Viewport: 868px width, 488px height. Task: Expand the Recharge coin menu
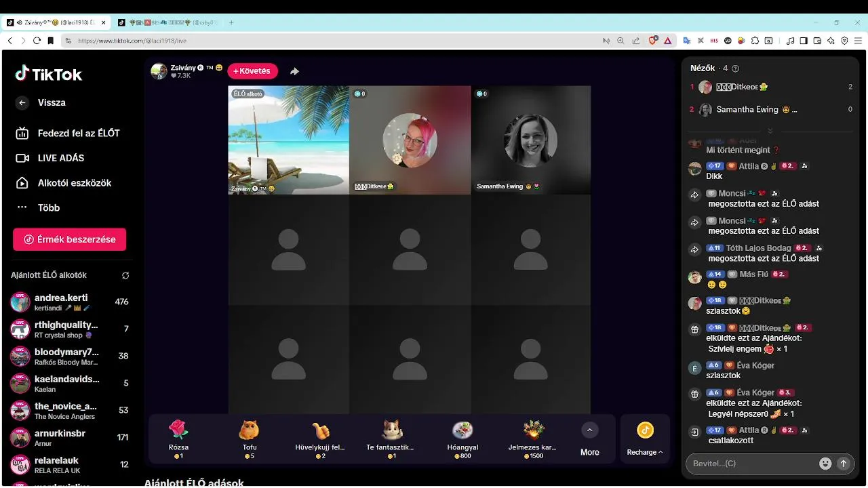(x=645, y=439)
